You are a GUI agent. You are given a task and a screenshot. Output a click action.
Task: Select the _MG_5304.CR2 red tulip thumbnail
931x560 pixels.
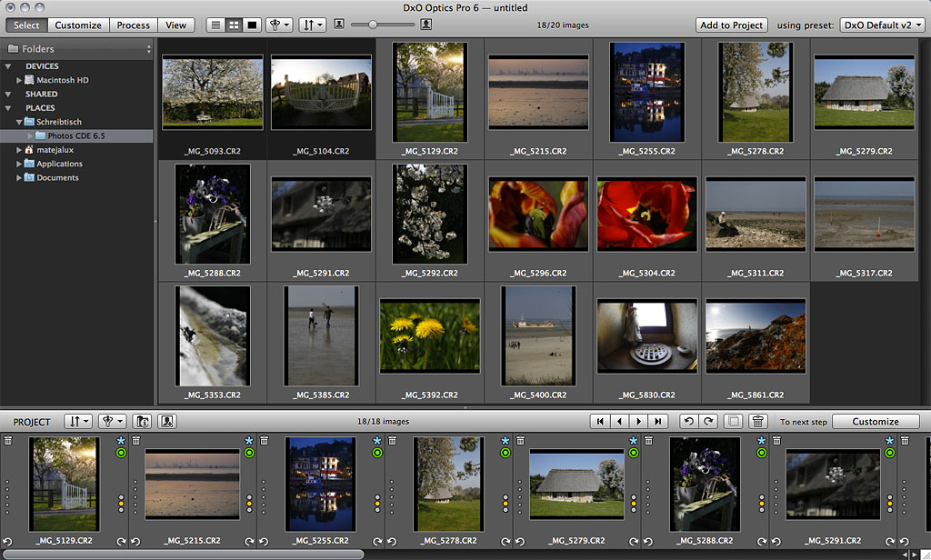pyautogui.click(x=646, y=215)
